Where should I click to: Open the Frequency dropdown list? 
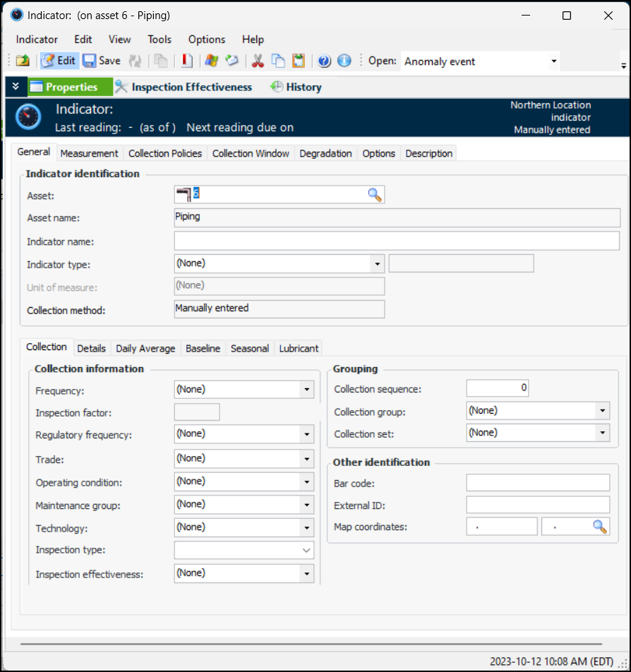tap(306, 390)
